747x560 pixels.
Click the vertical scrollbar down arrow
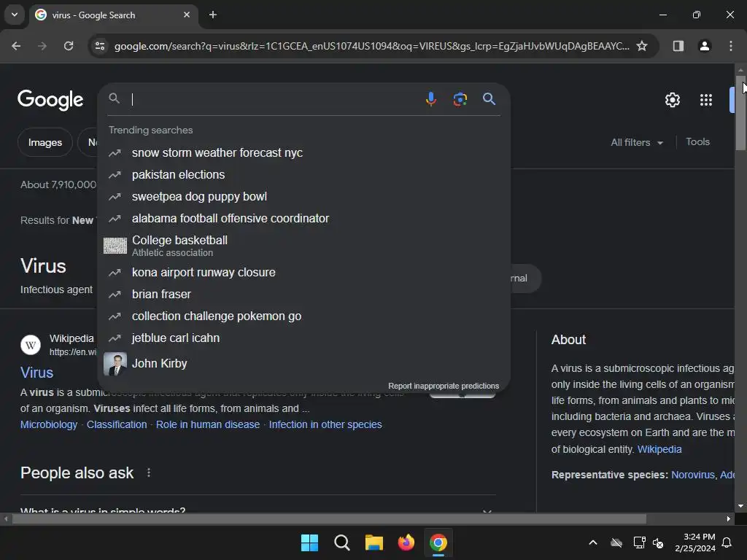(x=740, y=506)
